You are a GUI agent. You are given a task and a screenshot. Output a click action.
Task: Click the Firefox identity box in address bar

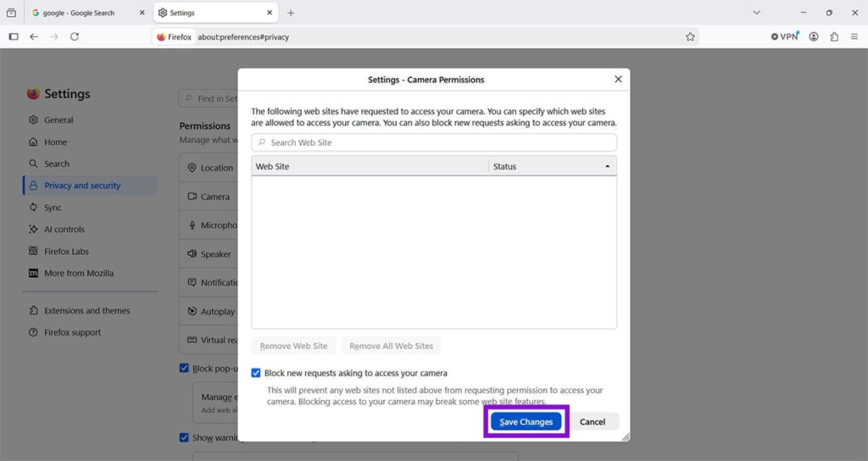[x=174, y=37]
